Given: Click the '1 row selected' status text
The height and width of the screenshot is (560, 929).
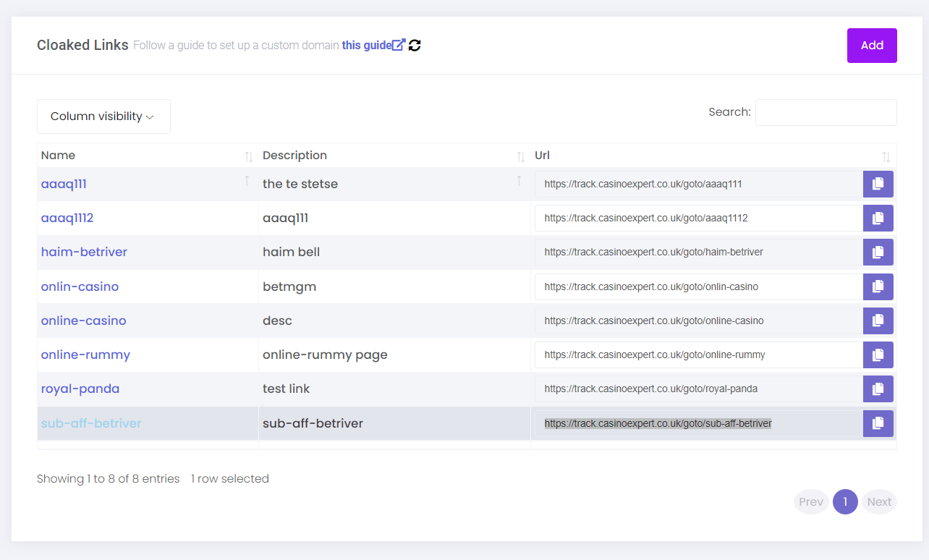Looking at the screenshot, I should point(230,478).
